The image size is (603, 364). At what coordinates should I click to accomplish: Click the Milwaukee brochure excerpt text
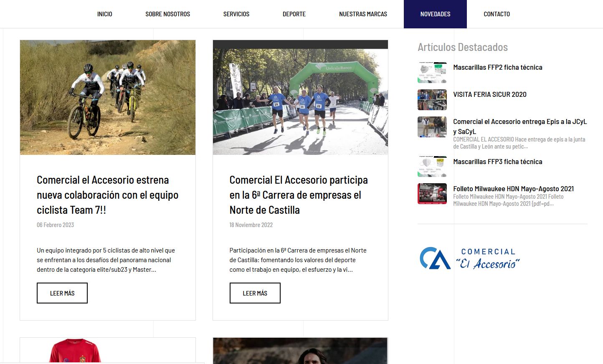(x=508, y=200)
